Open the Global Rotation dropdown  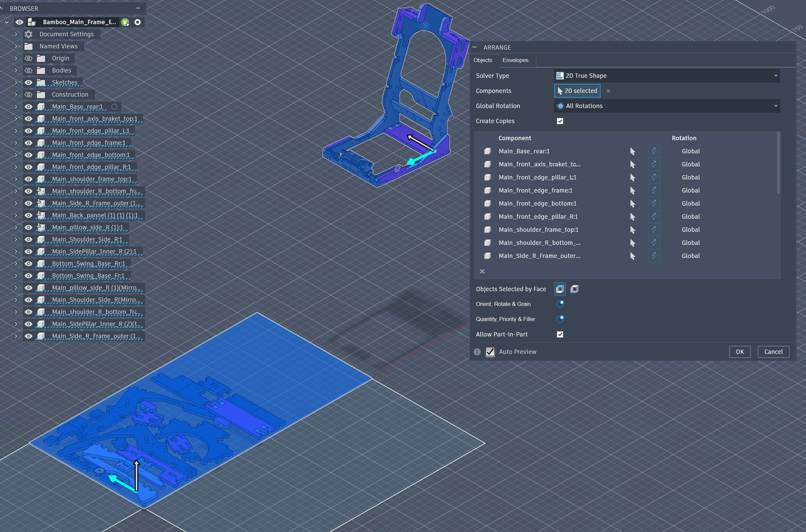pyautogui.click(x=667, y=106)
